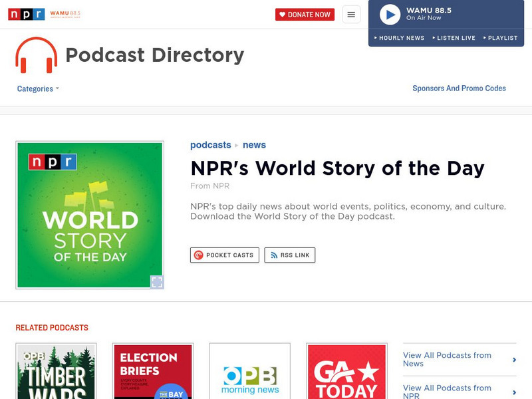Screen dimensions: 532x399
Task: Open the OPB morning news thumbnail
Action: [x=250, y=371]
